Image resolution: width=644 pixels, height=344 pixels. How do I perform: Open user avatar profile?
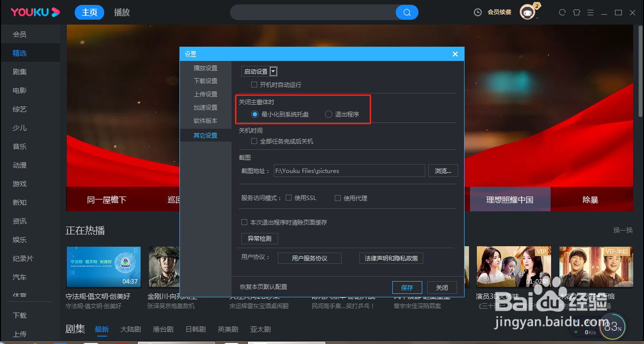pos(527,12)
